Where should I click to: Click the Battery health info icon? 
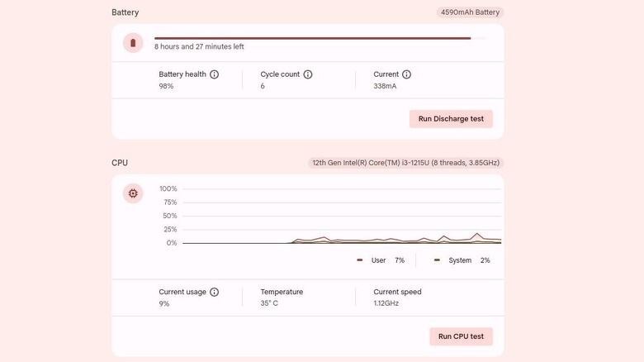[215, 74]
